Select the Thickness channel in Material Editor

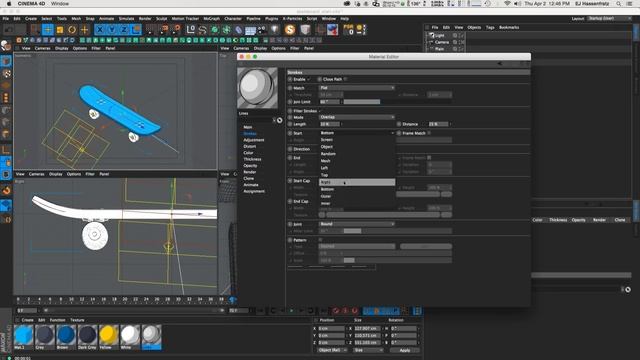[x=252, y=159]
